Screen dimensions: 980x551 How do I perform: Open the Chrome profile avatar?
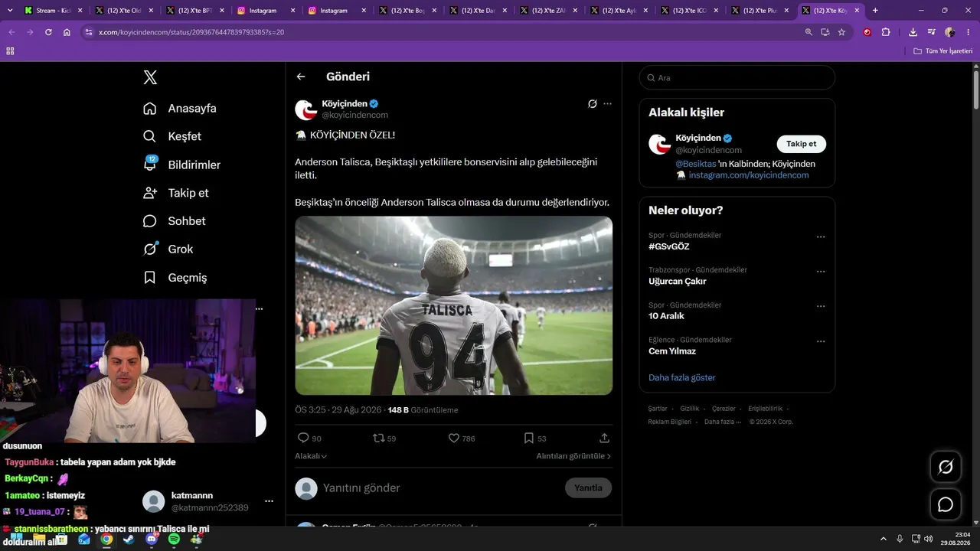point(950,32)
